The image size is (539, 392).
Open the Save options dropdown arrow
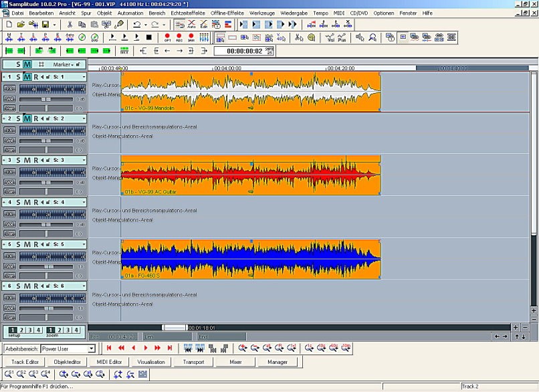[54, 25]
